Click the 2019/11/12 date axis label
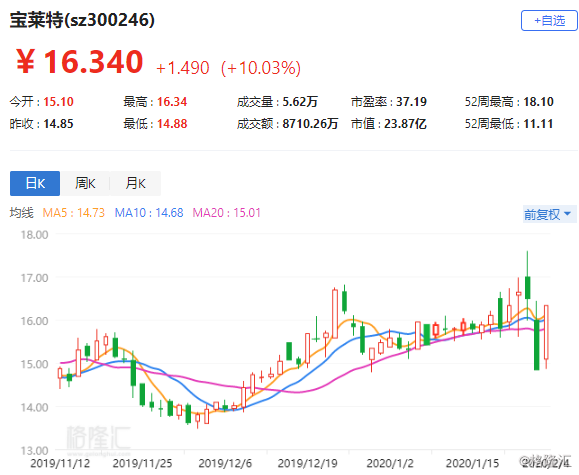 (60, 464)
